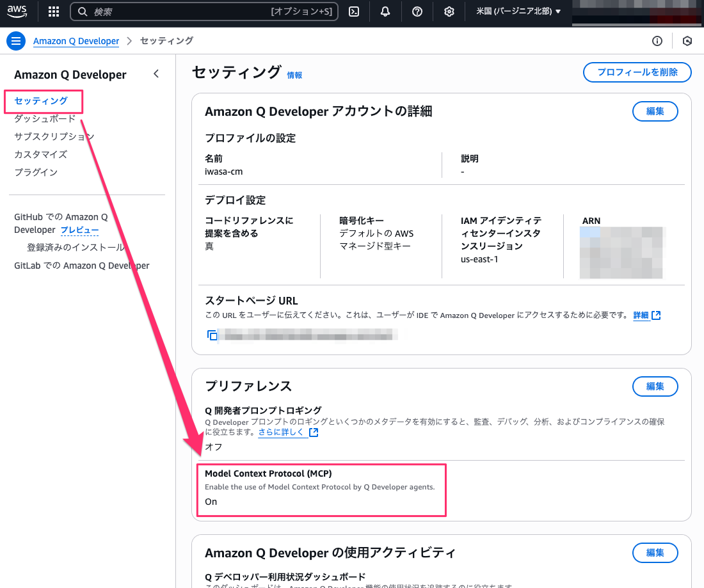Toggle the side navigation hamburger icon
Image resolution: width=704 pixels, height=588 pixels.
16,41
